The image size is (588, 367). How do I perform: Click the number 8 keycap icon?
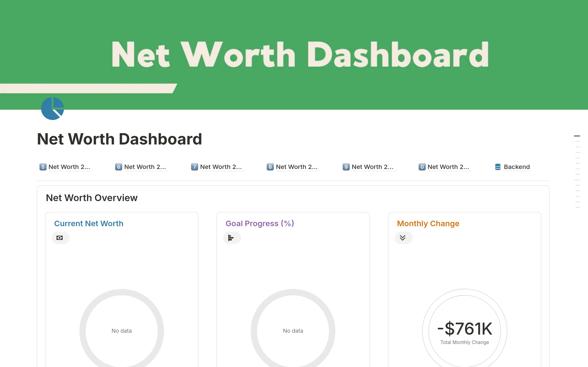click(x=270, y=167)
